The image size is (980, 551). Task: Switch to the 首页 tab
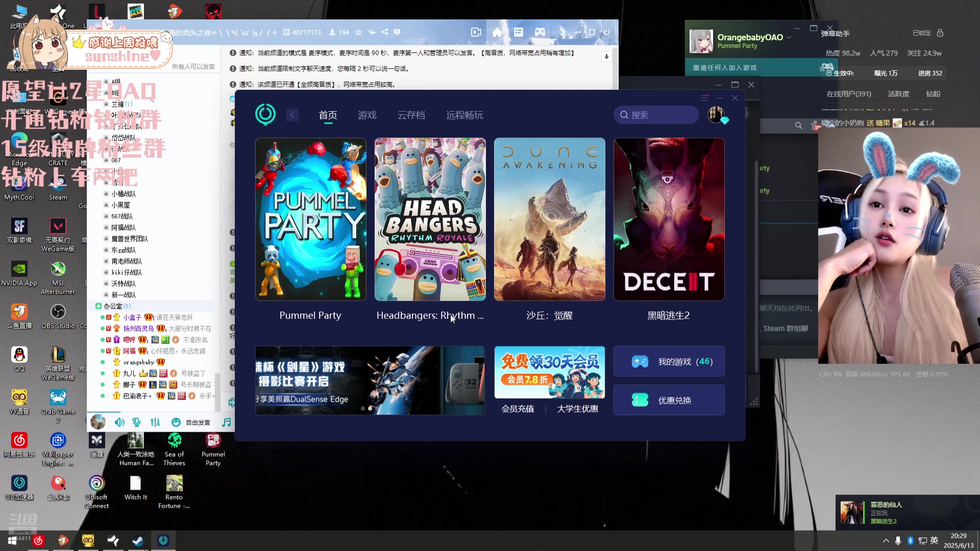coord(328,115)
